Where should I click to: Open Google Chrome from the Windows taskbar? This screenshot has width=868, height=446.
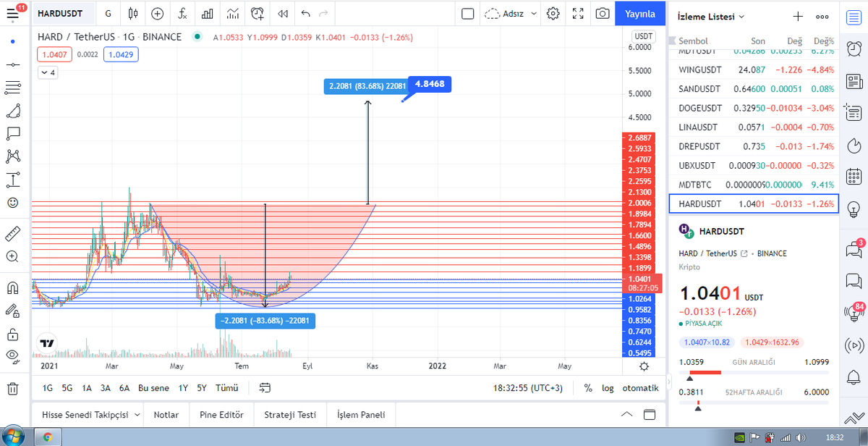pyautogui.click(x=48, y=437)
